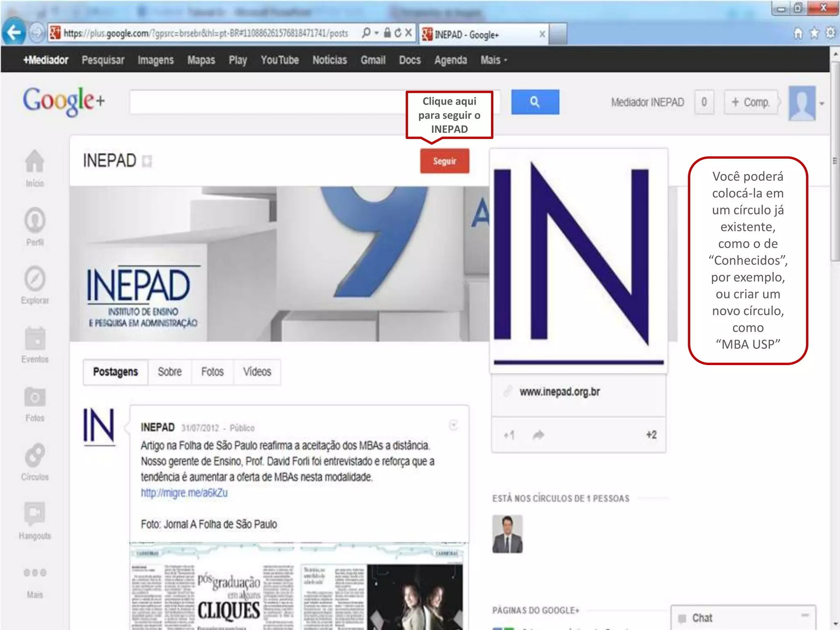Click the Google+ logo

coord(64,101)
